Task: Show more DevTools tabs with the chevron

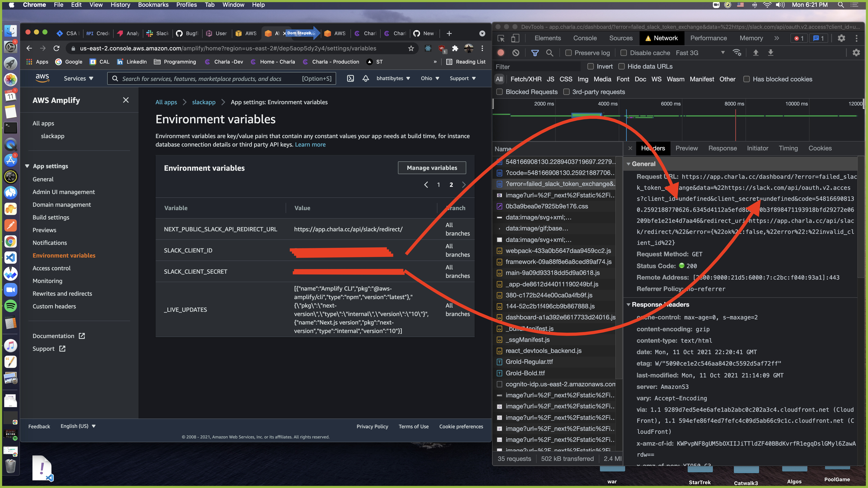Action: click(777, 38)
